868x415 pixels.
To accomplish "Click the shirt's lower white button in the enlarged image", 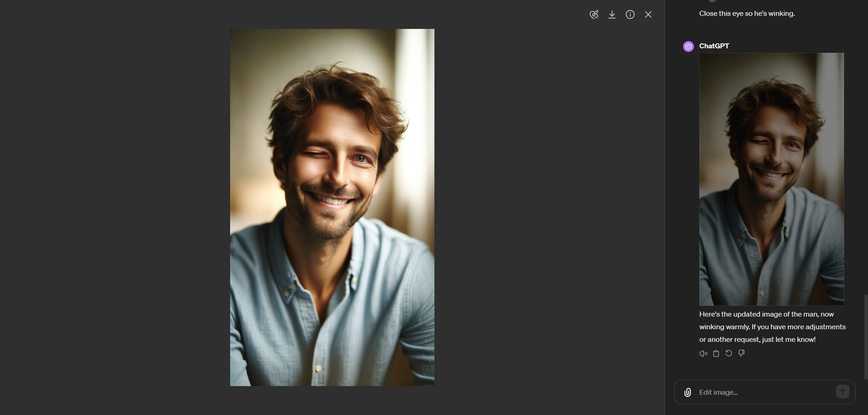I will (317, 368).
